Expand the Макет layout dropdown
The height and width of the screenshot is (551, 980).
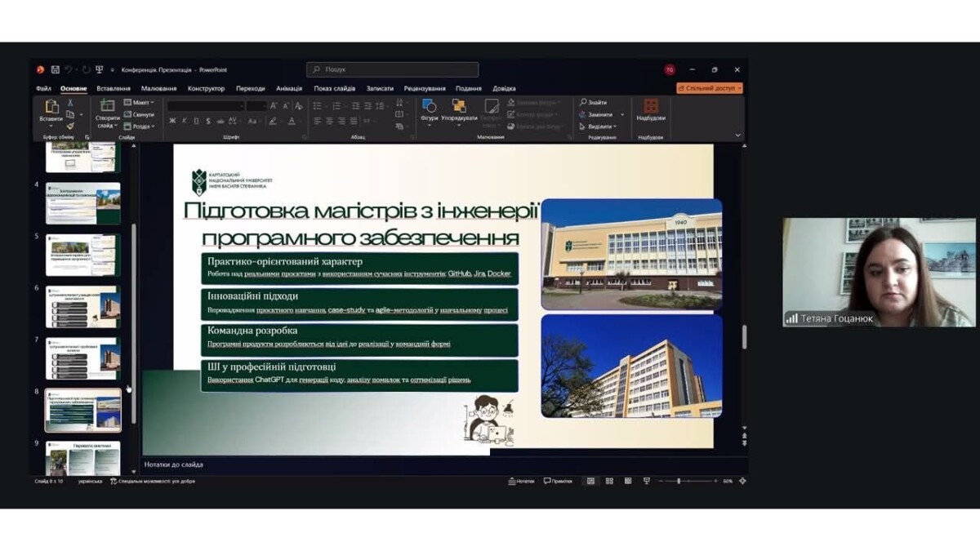tap(140, 103)
